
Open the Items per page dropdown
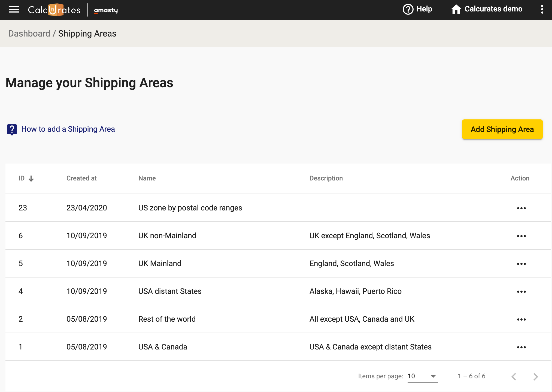click(x=423, y=376)
